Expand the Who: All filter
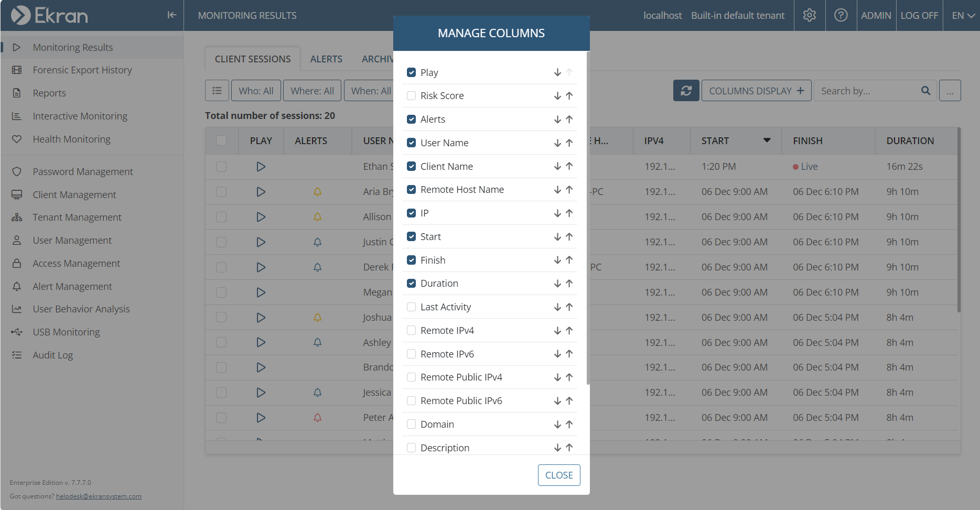This screenshot has width=980, height=510. coord(256,91)
